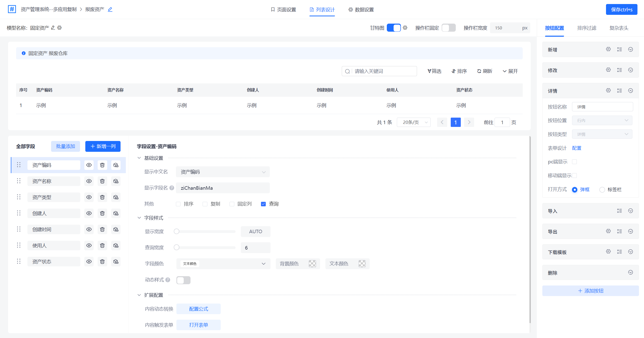Click list-order icon on 导入 button row
Screen dimensions: 644x338
pos(619,211)
